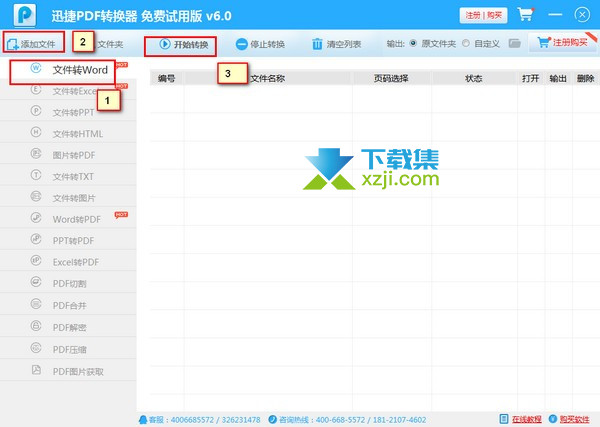Screen dimensions: 600x427
Task: Click the PDF解密 lock icon
Action: (x=36, y=326)
